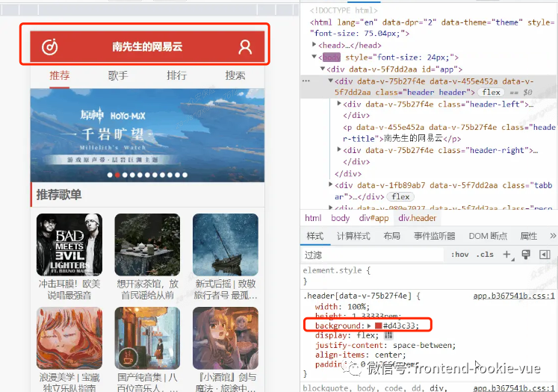Click the width: 100% value

pyautogui.click(x=357, y=307)
